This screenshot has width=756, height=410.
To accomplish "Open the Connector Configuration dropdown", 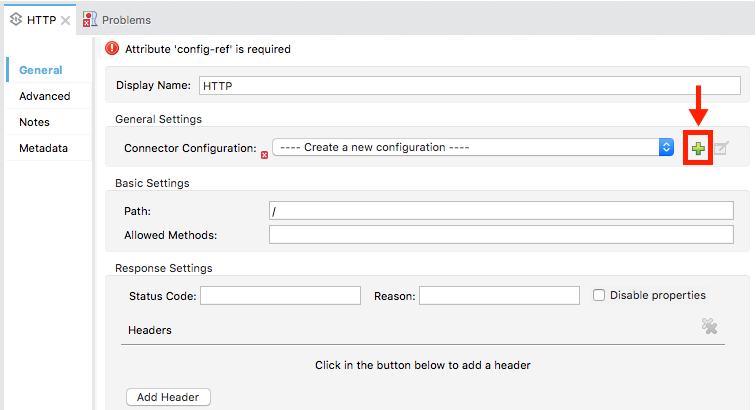I will (x=666, y=147).
